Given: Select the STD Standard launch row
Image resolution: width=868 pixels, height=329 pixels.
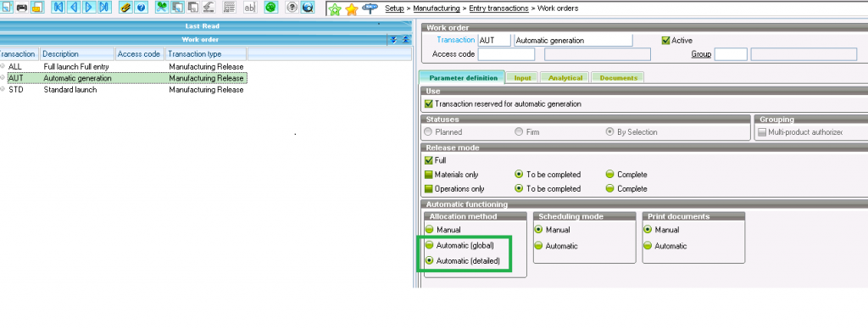Looking at the screenshot, I should tap(124, 89).
